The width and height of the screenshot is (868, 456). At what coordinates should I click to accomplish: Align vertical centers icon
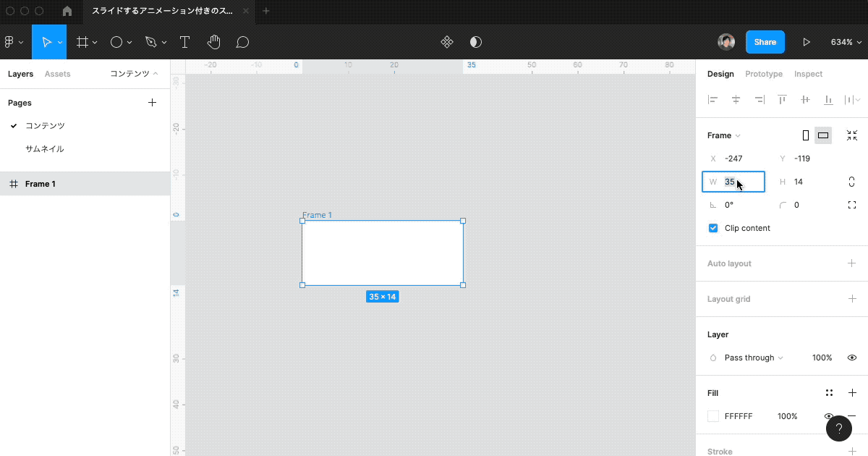[x=805, y=100]
